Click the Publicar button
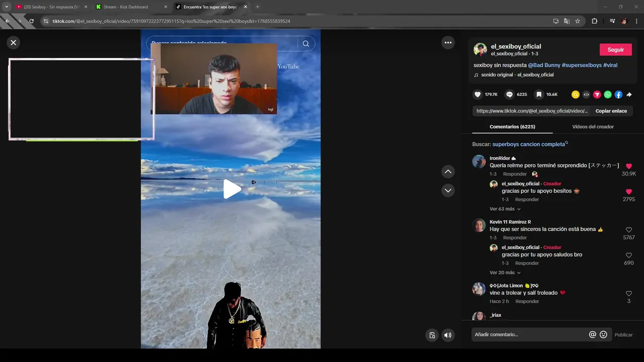Image resolution: width=644 pixels, height=362 pixels. tap(623, 335)
